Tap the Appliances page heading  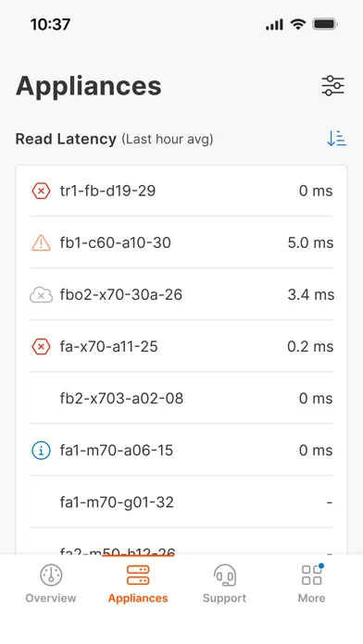89,86
